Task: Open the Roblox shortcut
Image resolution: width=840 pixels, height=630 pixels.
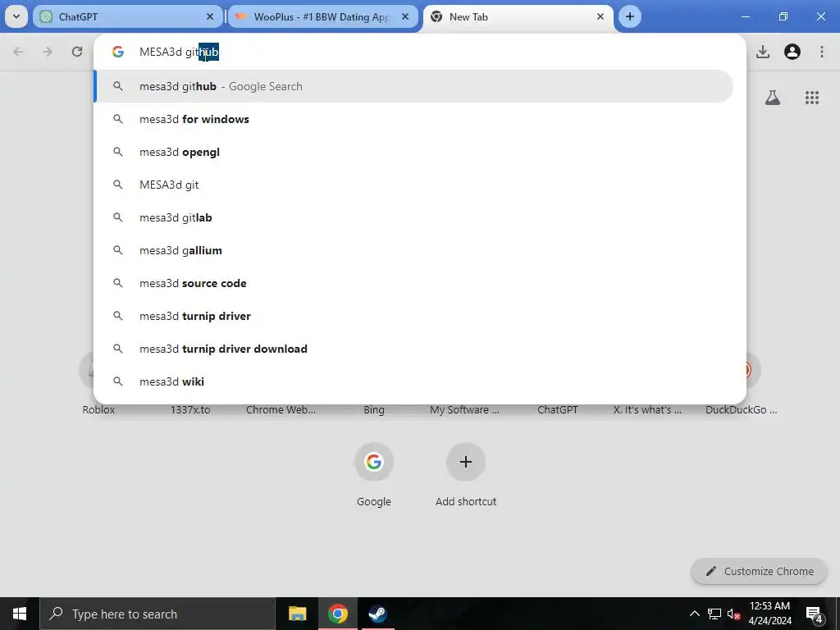Action: tap(98, 410)
